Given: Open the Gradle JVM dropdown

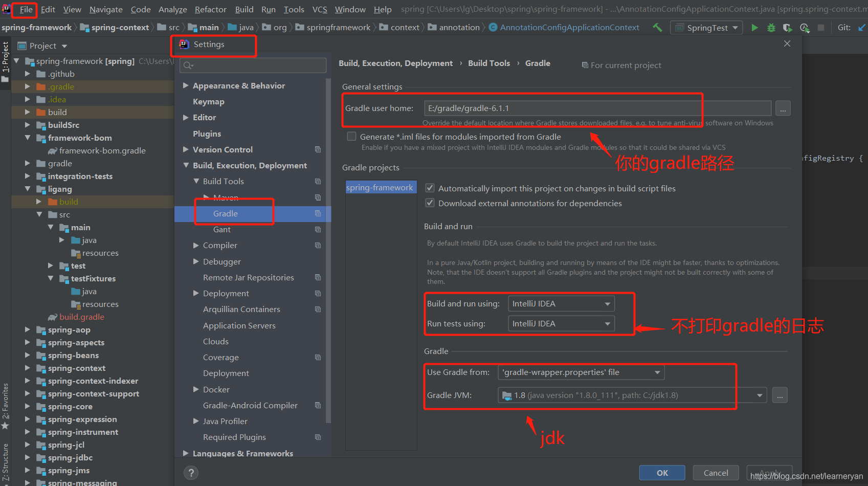Looking at the screenshot, I should pos(632,395).
